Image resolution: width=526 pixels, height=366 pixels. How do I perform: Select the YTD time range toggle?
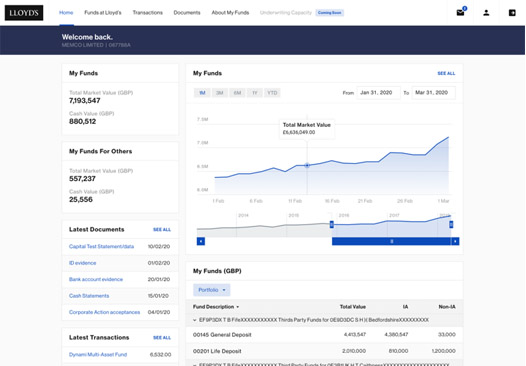pos(272,93)
